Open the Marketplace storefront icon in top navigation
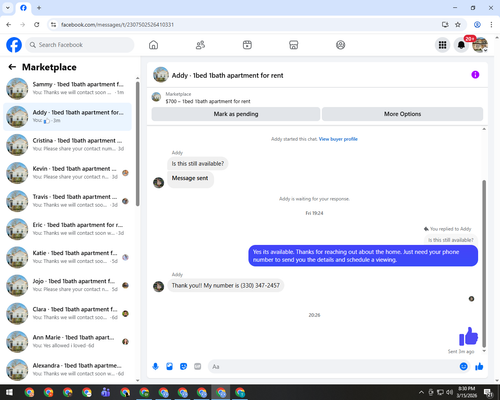Image resolution: width=500 pixels, height=400 pixels. click(294, 45)
